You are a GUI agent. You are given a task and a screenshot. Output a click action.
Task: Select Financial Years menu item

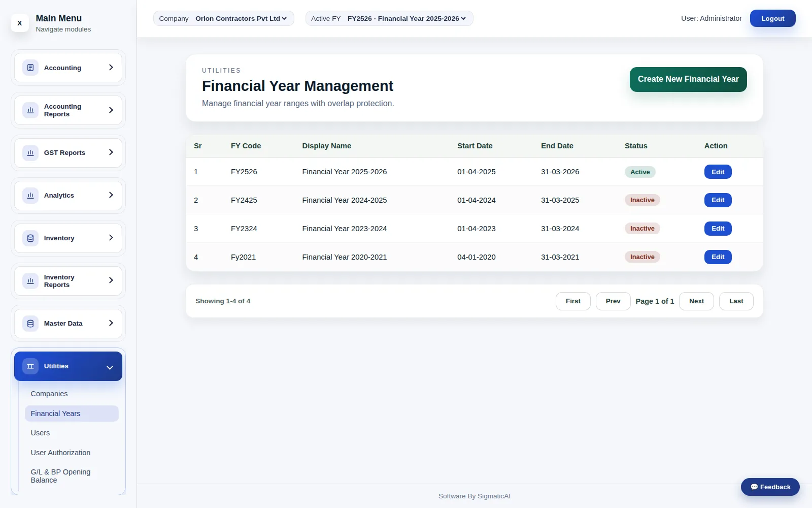click(72, 414)
